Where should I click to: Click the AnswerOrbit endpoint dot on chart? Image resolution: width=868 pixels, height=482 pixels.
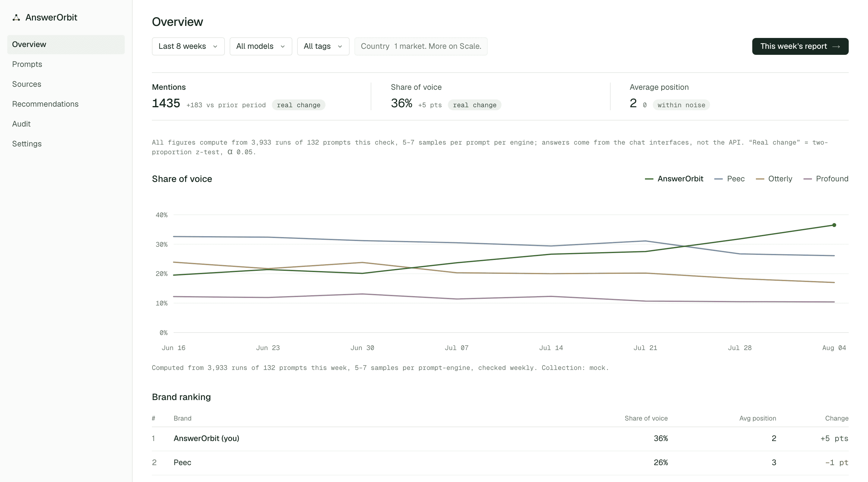[834, 225]
